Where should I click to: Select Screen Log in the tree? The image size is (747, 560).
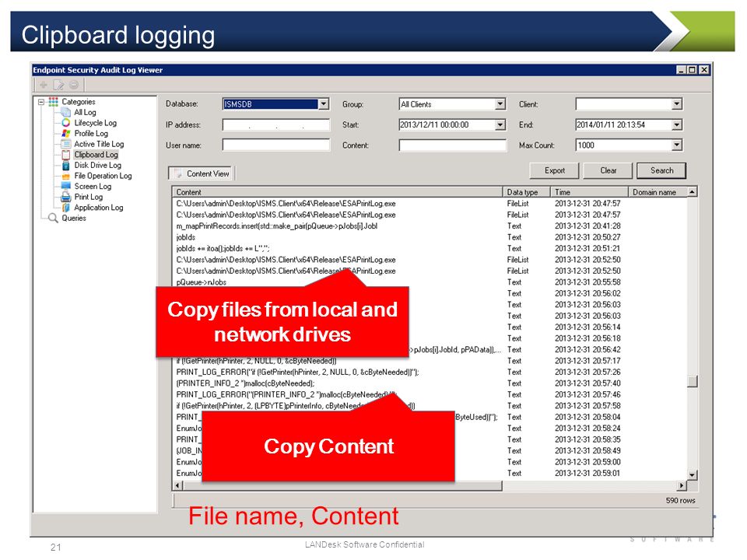[93, 186]
